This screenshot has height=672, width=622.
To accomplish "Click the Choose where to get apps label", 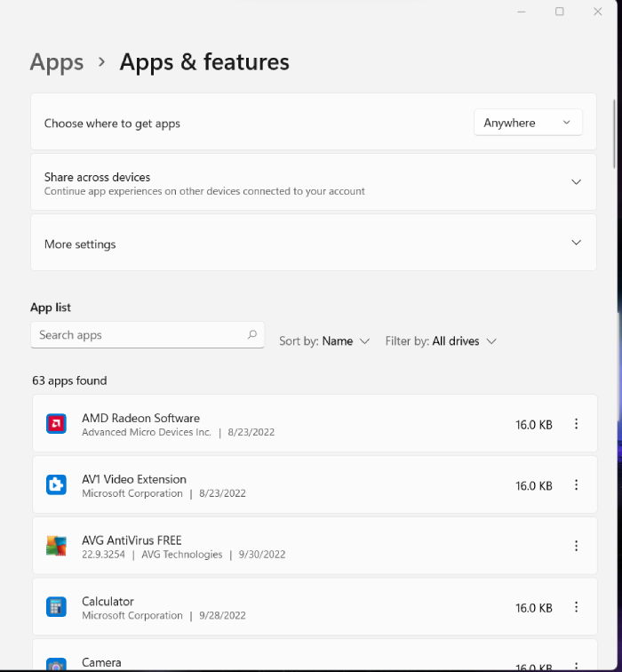I will point(112,124).
